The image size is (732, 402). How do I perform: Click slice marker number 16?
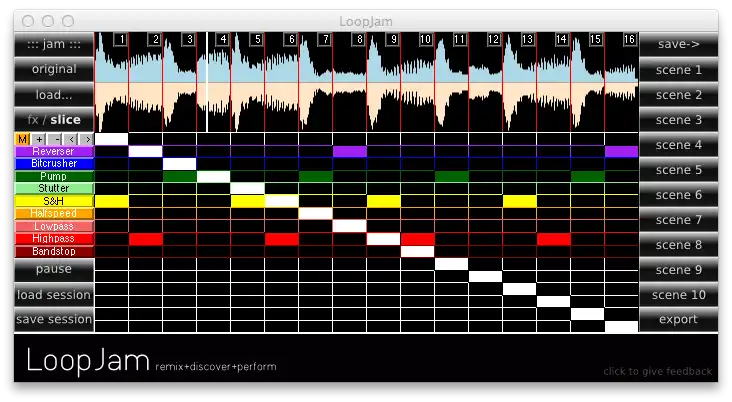[x=630, y=39]
